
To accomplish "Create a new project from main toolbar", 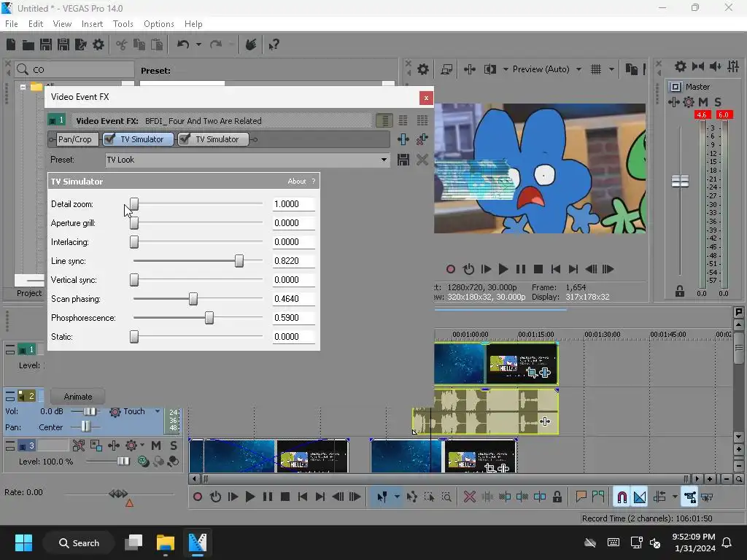I will coord(11,44).
